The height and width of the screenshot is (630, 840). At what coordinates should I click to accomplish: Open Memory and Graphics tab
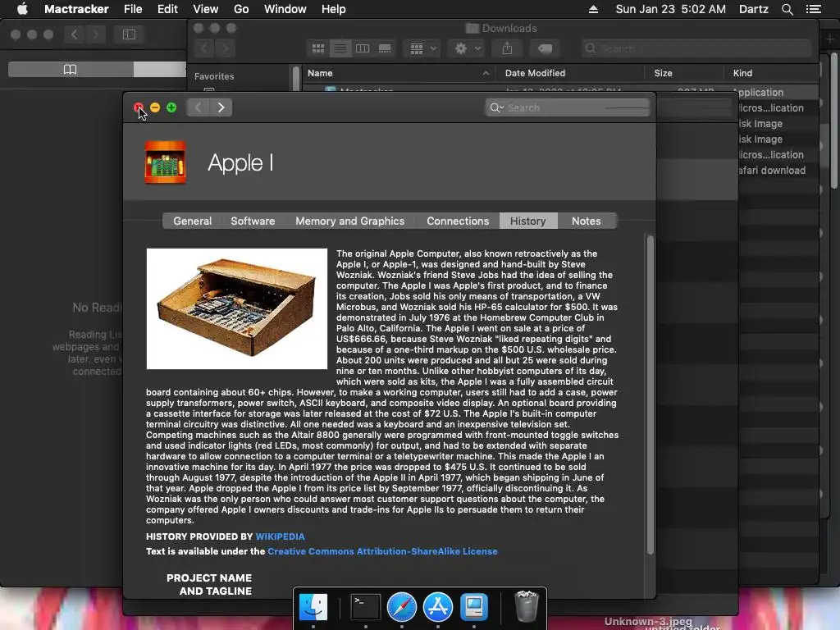[x=349, y=221]
